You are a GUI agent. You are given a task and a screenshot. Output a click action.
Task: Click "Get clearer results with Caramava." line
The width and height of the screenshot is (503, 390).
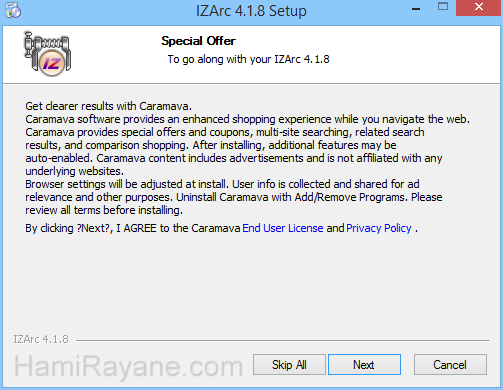pyautogui.click(x=108, y=106)
